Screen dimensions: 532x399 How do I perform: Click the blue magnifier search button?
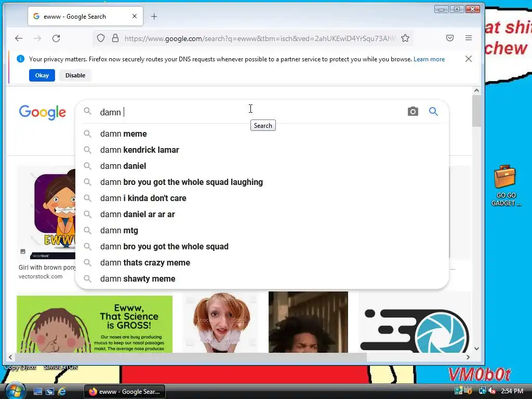click(433, 111)
